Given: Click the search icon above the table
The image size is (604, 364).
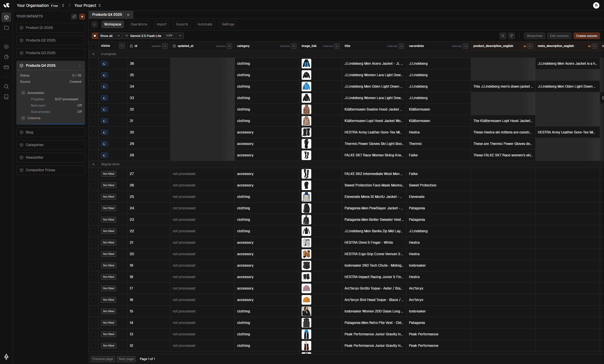Looking at the screenshot, I should [x=503, y=36].
